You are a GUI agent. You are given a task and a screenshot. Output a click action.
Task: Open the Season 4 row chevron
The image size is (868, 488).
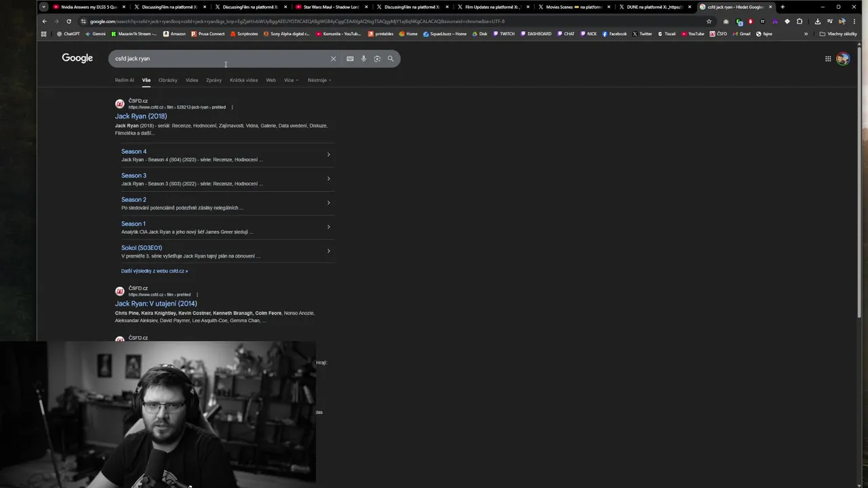328,155
